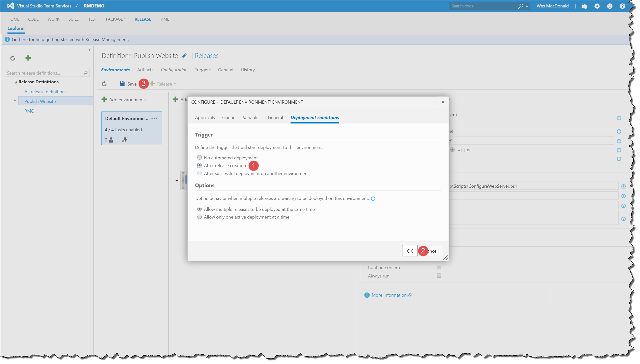Open the settings gear icon in the top bar
The height and width of the screenshot is (364, 640).
[597, 6]
